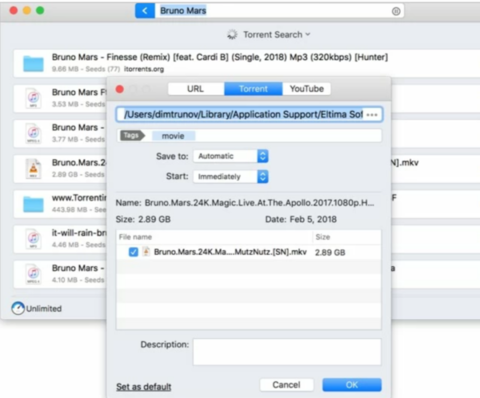
Task: Click the 2.89 GB size cell in file list
Action: pos(330,252)
